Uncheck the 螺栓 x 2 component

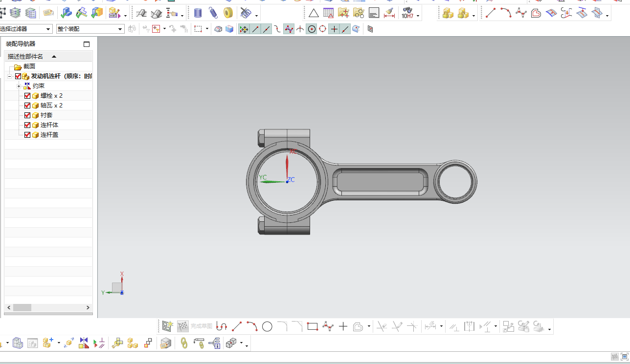27,96
